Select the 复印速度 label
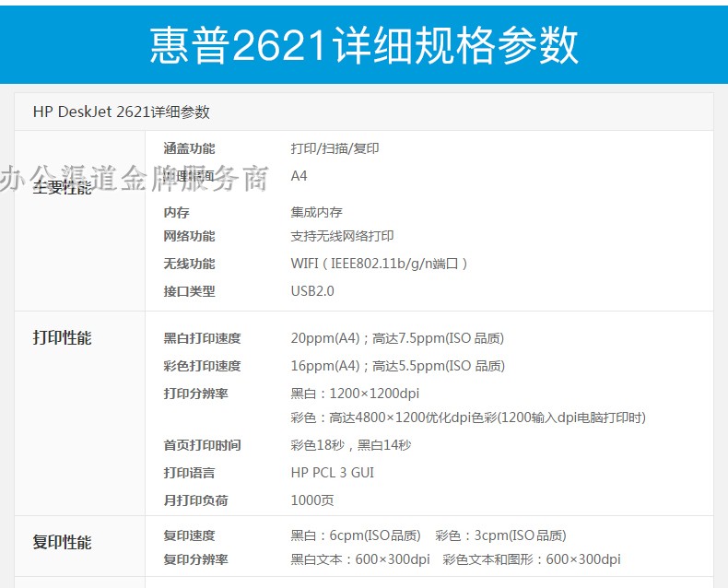Image resolution: width=728 pixels, height=588 pixels. 189,535
